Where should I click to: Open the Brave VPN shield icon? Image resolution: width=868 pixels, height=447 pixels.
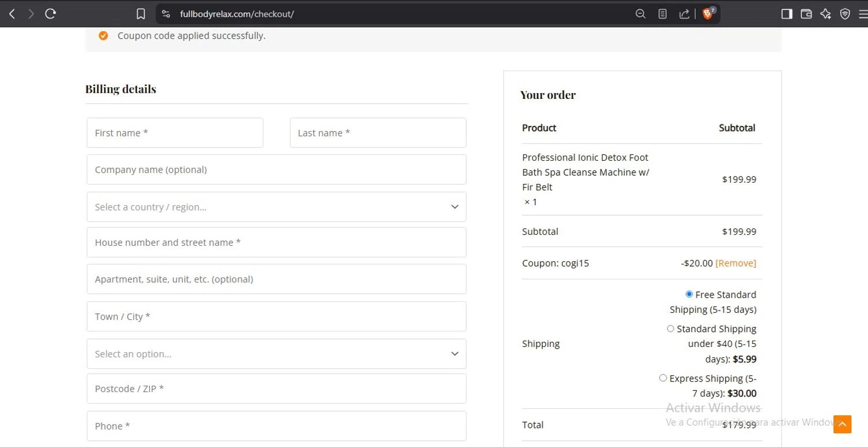click(x=845, y=14)
